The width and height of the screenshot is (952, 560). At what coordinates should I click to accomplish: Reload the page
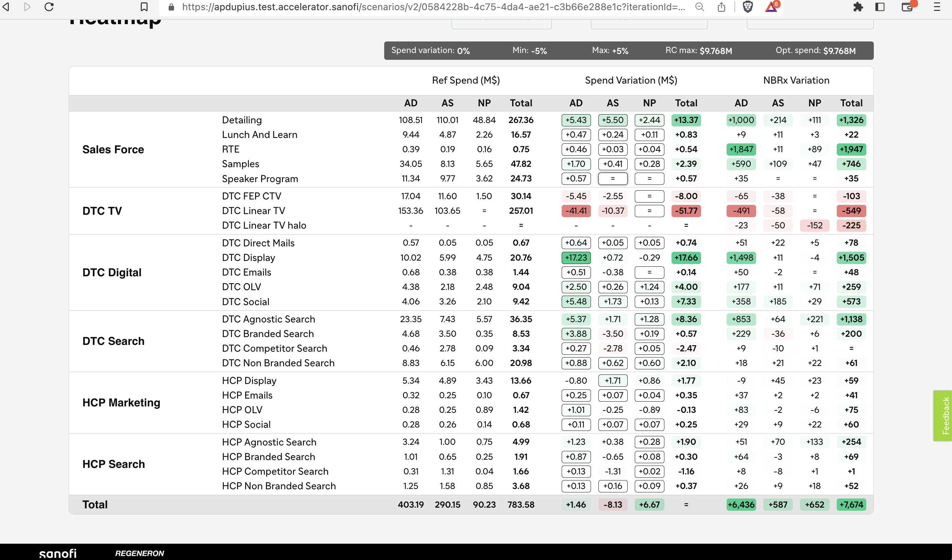click(49, 7)
